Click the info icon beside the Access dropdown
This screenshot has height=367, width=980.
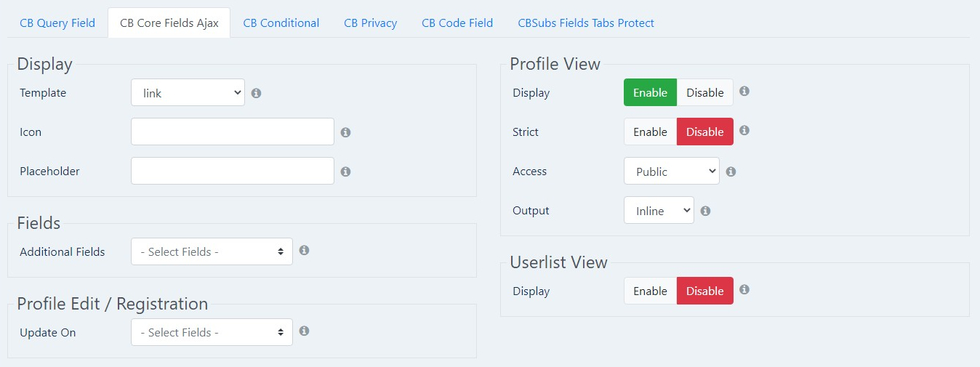pyautogui.click(x=731, y=172)
